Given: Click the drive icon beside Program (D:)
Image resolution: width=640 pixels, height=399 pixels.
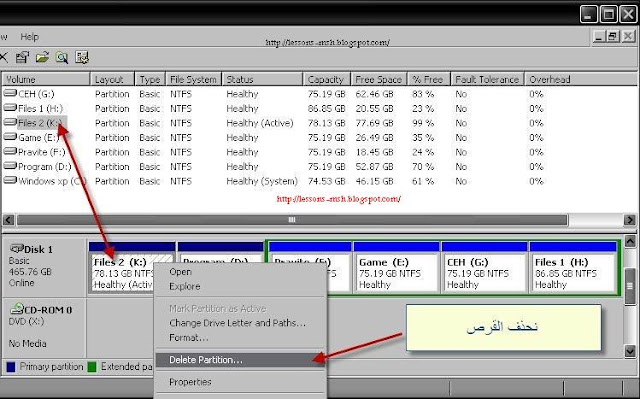Looking at the screenshot, I should pos(10,166).
